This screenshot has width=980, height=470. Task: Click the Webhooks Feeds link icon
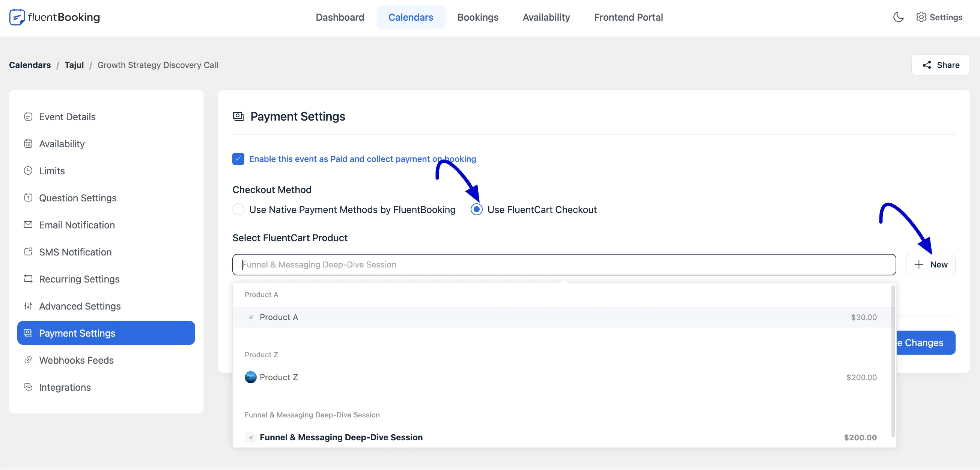coord(28,360)
